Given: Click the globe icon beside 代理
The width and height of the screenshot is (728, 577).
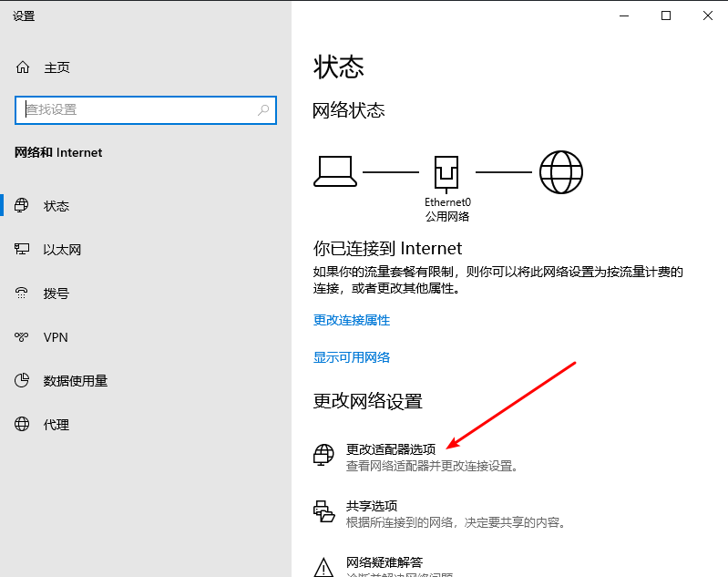Looking at the screenshot, I should 21,424.
